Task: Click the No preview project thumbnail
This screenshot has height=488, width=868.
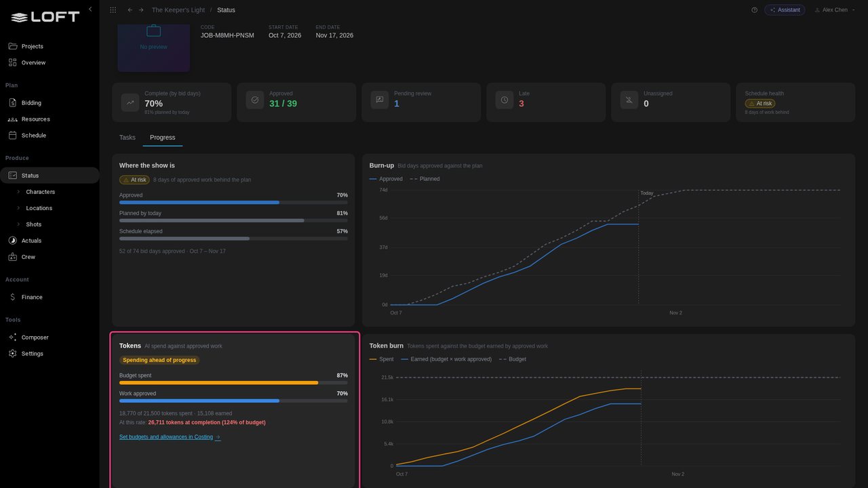Action: coord(154,47)
